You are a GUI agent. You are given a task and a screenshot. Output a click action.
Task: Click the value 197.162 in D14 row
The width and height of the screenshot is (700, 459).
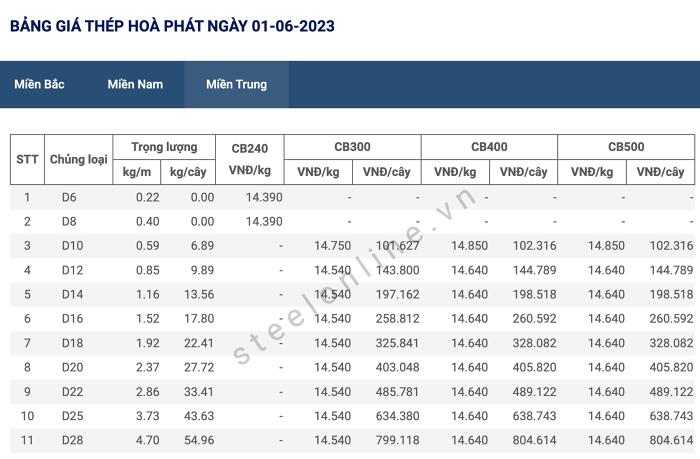pos(397,294)
